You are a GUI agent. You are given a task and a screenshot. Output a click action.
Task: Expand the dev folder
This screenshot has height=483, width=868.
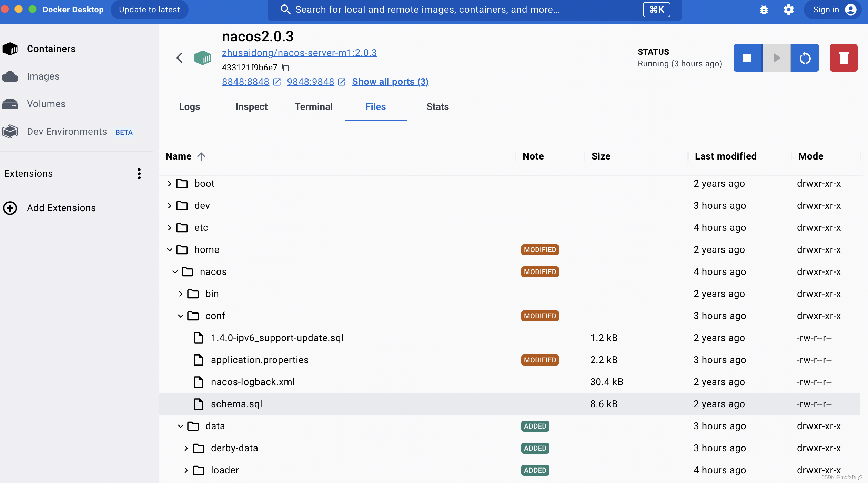170,206
